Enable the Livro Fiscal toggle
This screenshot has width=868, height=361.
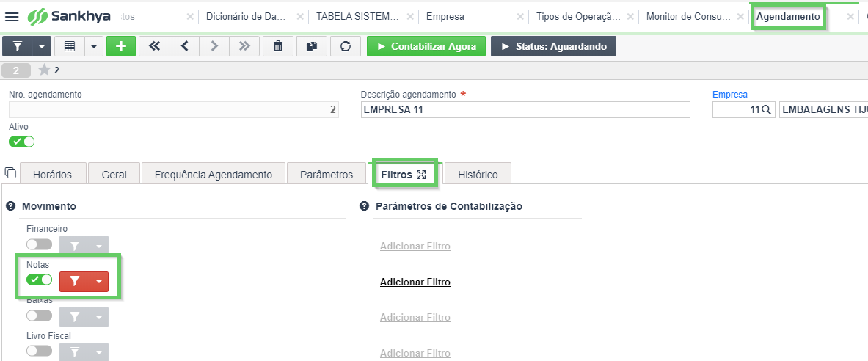click(x=40, y=351)
